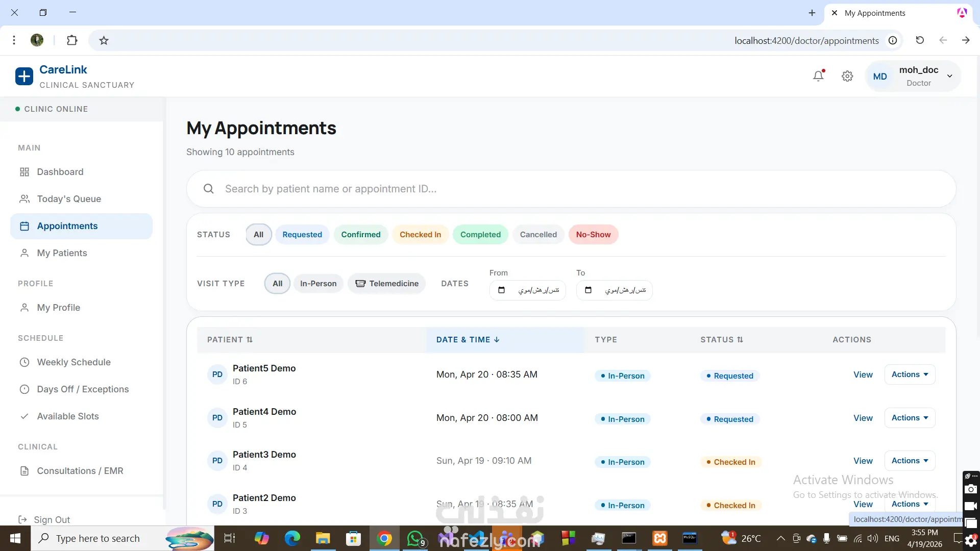Open the notifications bell
The width and height of the screenshot is (980, 551).
(818, 76)
